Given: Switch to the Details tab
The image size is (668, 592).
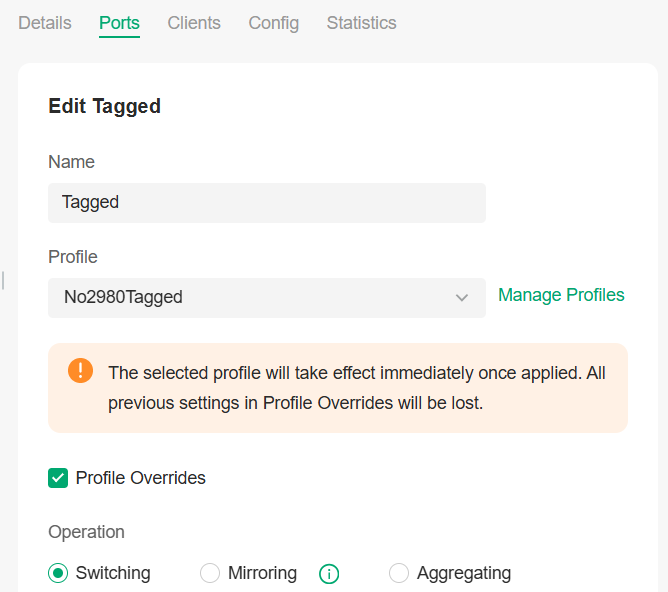Looking at the screenshot, I should click(45, 23).
